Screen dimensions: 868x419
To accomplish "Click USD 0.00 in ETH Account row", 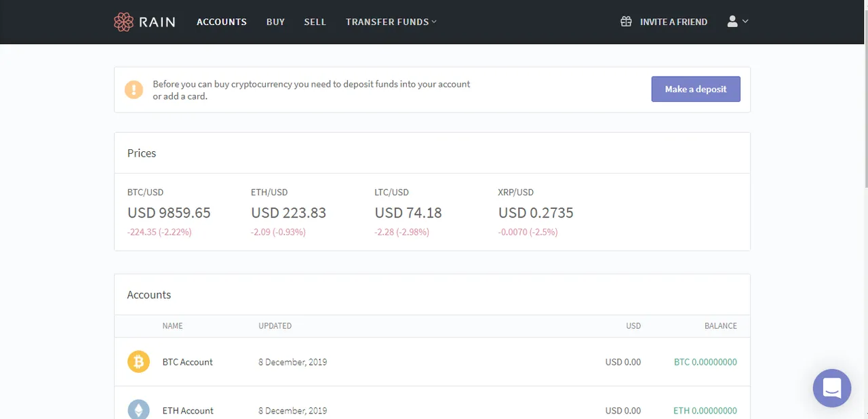I will tap(623, 410).
